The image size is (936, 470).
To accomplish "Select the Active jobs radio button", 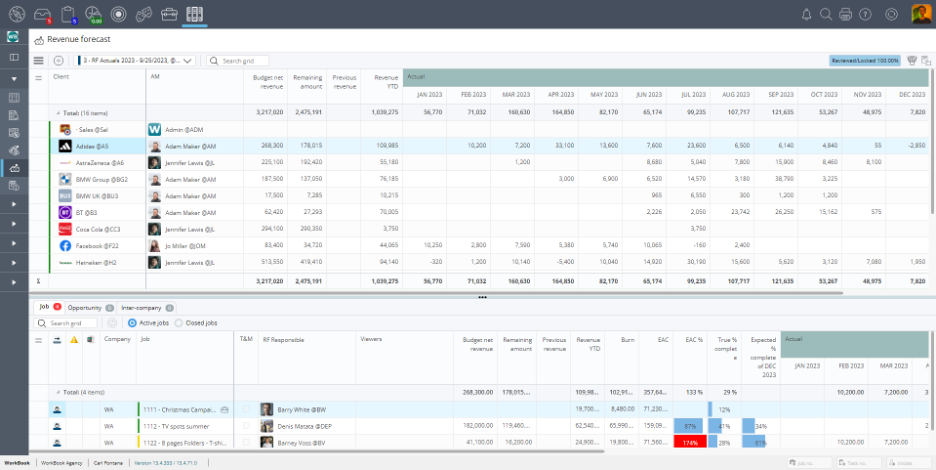I will pyautogui.click(x=132, y=323).
